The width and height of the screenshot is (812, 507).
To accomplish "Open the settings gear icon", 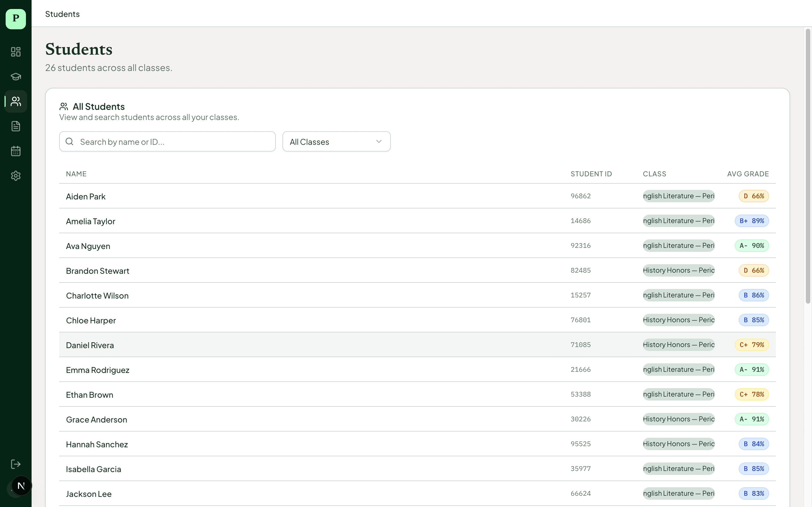I will point(16,176).
